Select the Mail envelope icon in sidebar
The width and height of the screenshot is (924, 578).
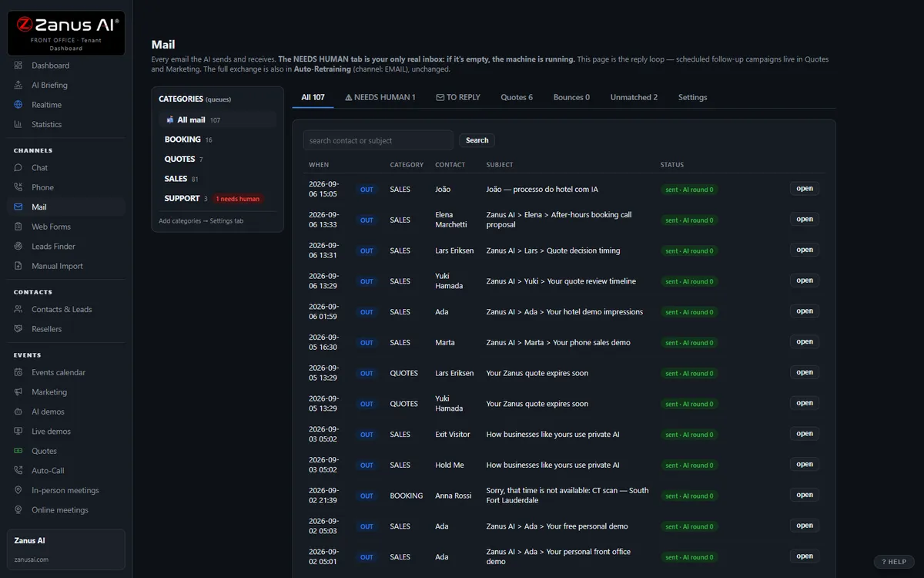[x=18, y=207]
